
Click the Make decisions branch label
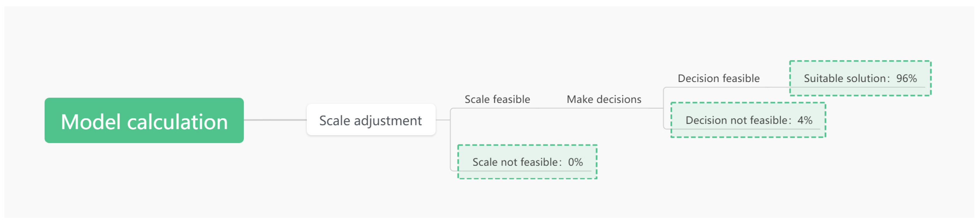pos(604,100)
